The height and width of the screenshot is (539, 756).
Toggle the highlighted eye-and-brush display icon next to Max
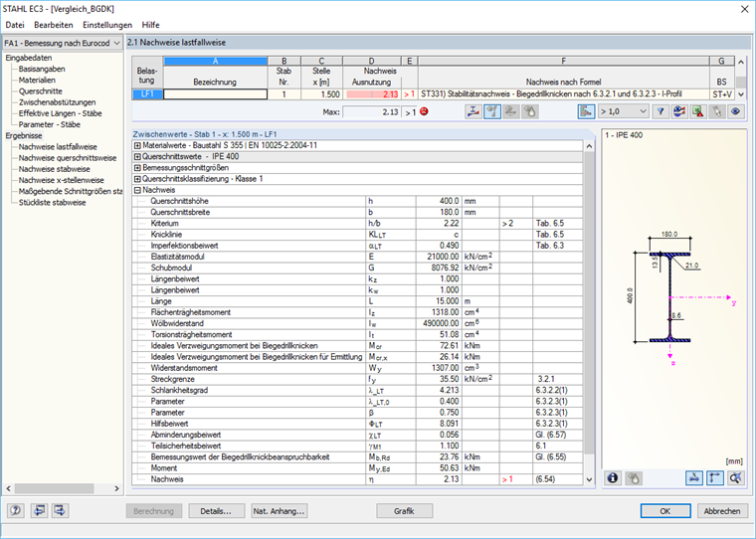pyautogui.click(x=492, y=111)
